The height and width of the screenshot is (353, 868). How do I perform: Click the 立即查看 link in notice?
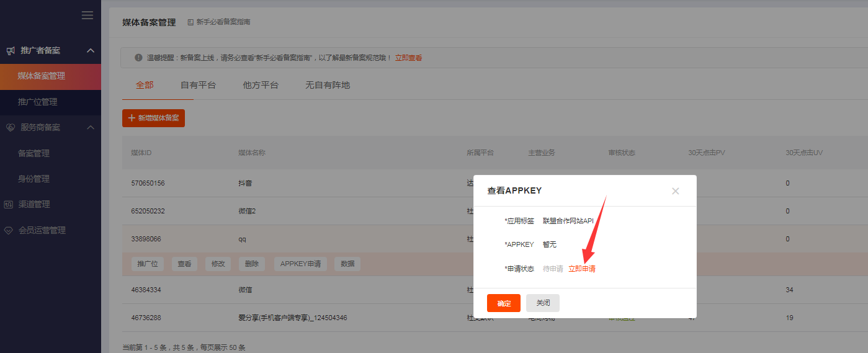pos(408,58)
